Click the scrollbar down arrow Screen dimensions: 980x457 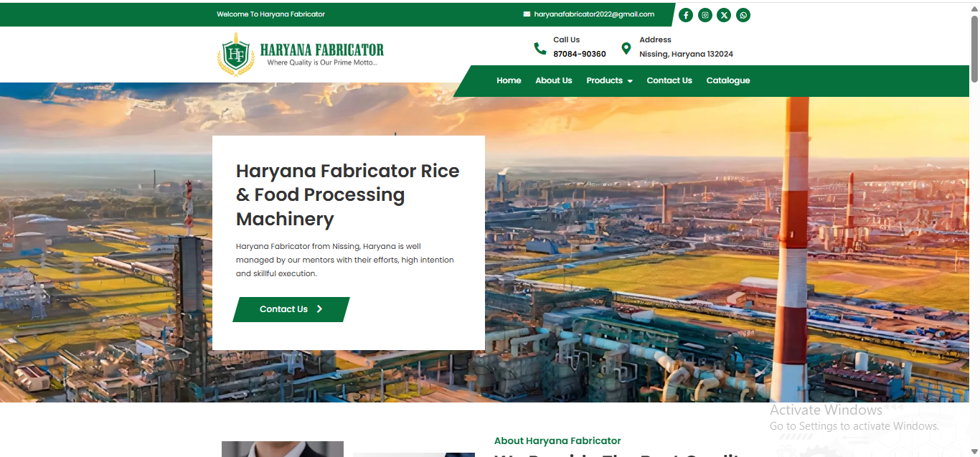tap(974, 451)
